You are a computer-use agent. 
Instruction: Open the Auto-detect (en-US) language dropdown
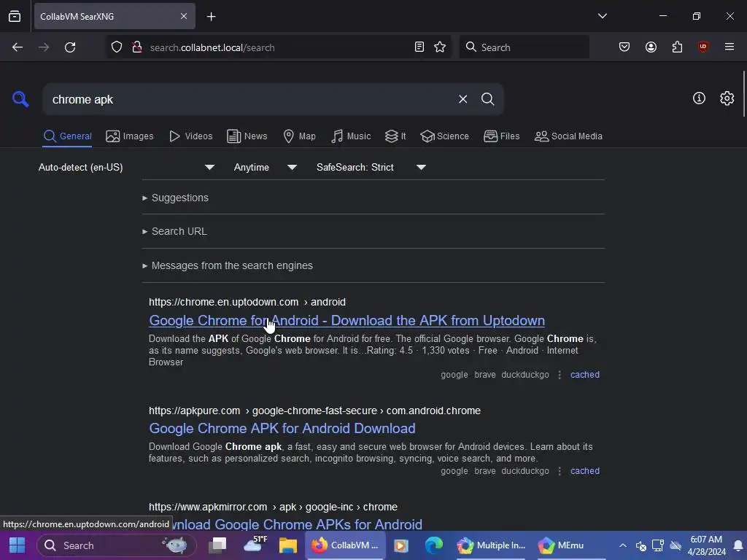tap(126, 167)
